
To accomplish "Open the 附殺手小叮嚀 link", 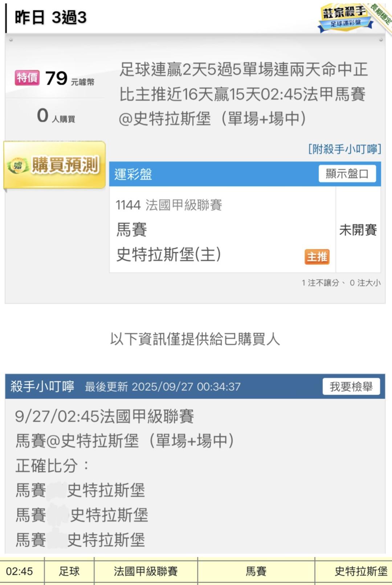I will [344, 149].
